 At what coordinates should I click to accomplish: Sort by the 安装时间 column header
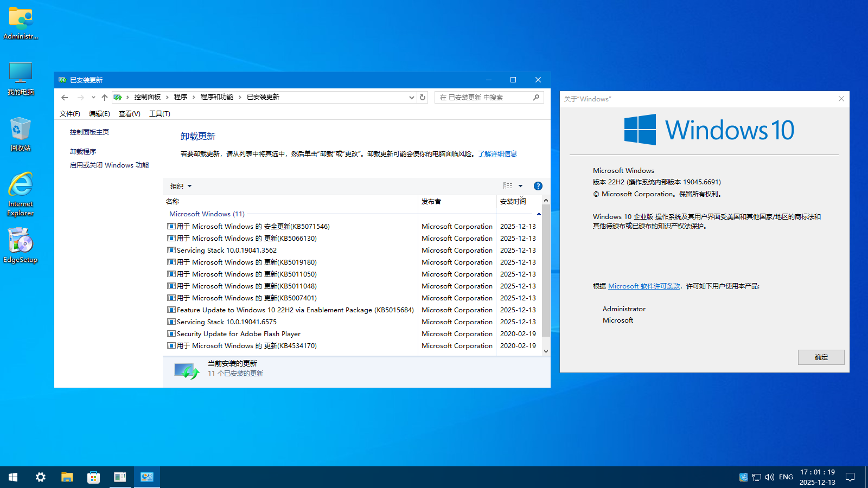519,202
